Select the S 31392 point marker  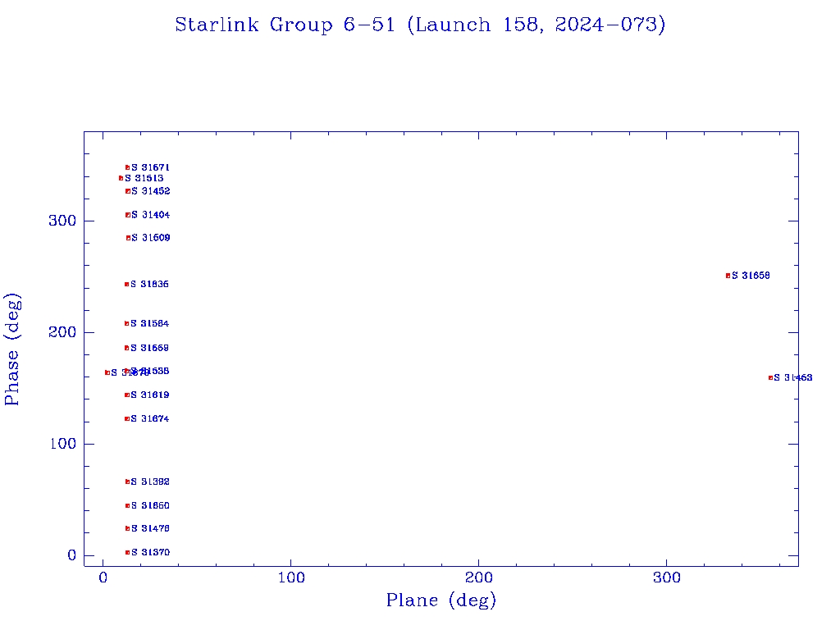tap(127, 482)
